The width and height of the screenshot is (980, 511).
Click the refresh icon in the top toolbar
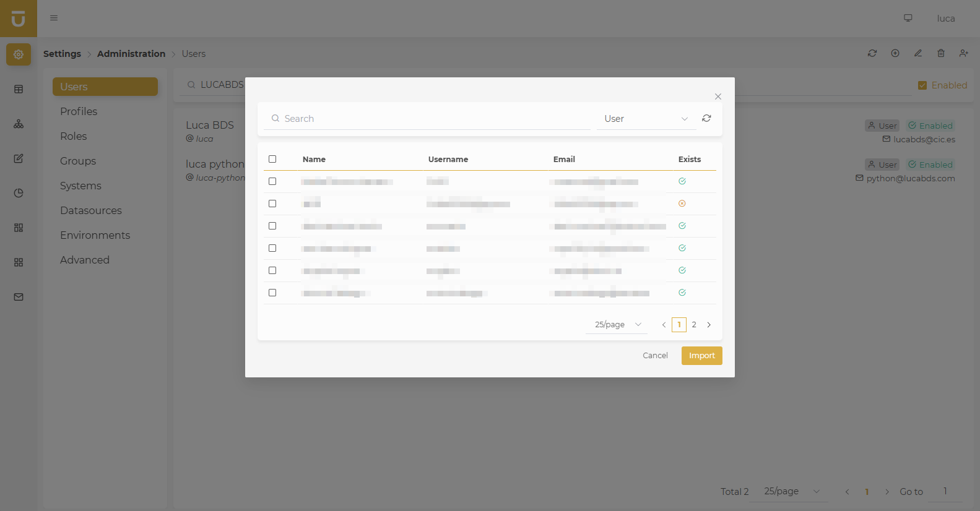[872, 53]
